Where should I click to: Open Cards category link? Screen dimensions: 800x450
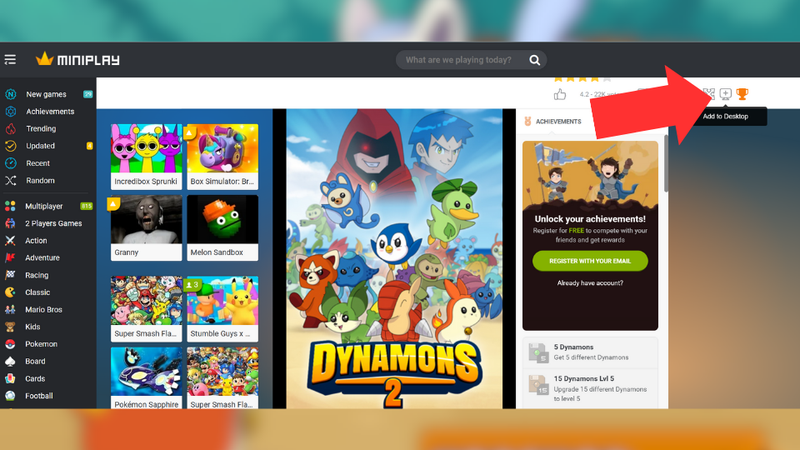tap(35, 379)
